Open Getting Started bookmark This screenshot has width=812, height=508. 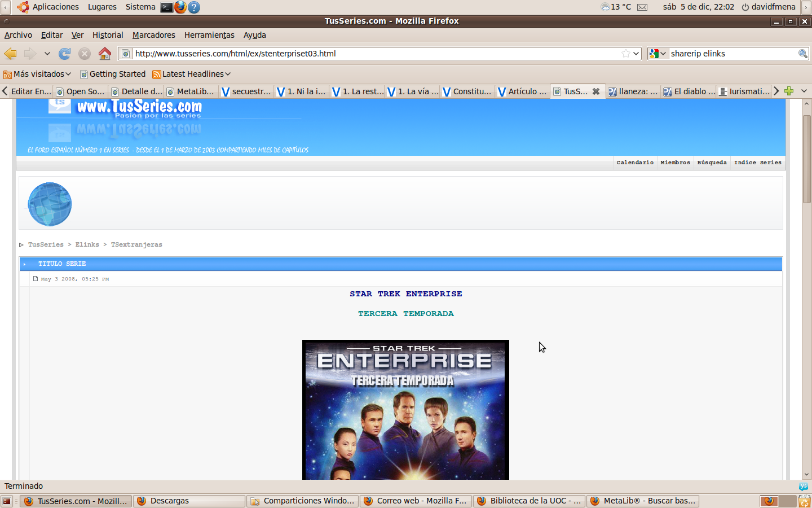click(113, 74)
